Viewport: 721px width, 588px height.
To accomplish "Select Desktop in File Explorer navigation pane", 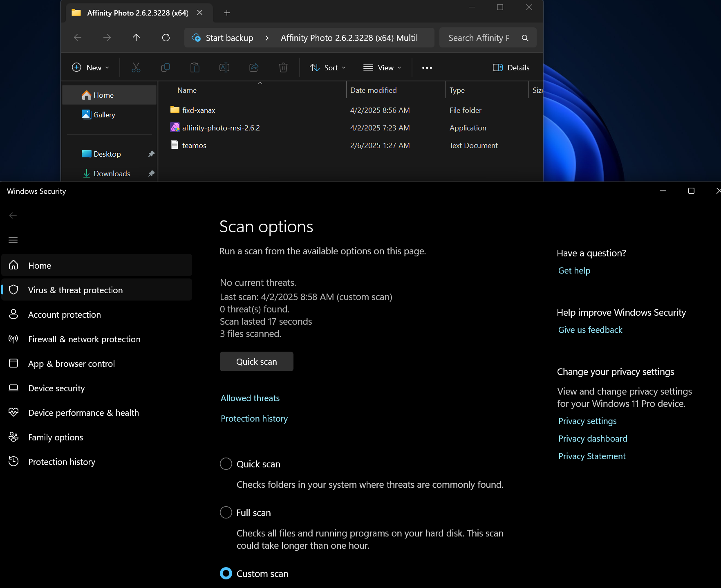I will coord(110,154).
